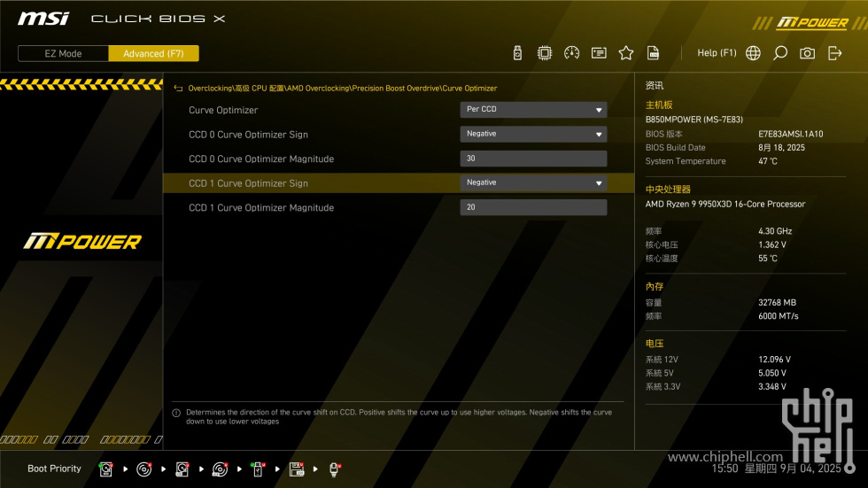Screen dimensions: 868x488
Task: Open CCD 1 Curve Optimizer Sign dropdown
Action: point(533,182)
